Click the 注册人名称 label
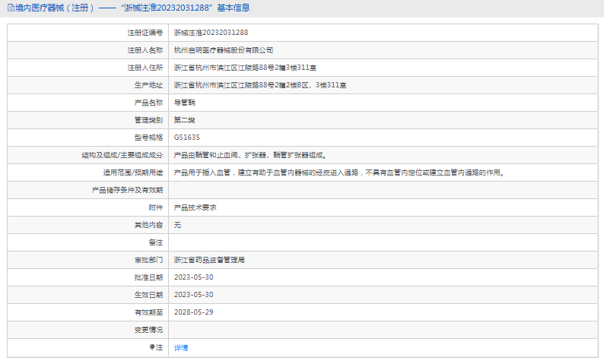This screenshot has width=604, height=364. point(145,50)
